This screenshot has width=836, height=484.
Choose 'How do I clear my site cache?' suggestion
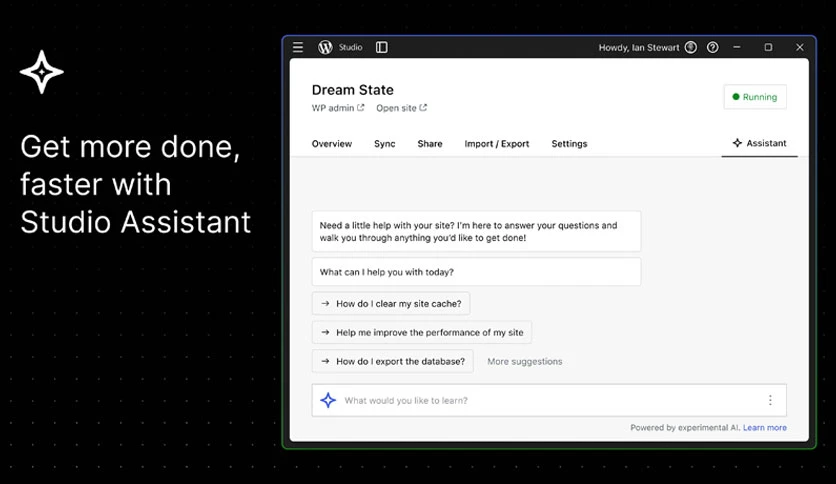pos(391,304)
